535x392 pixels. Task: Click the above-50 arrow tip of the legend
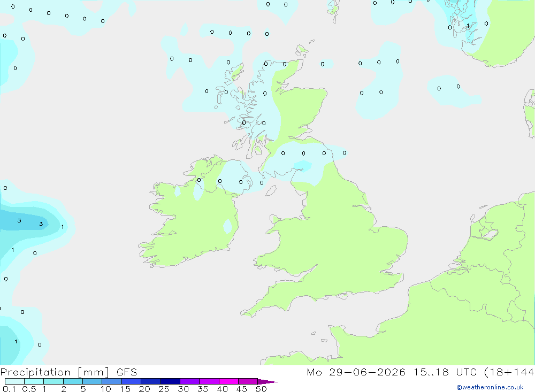[267, 382]
